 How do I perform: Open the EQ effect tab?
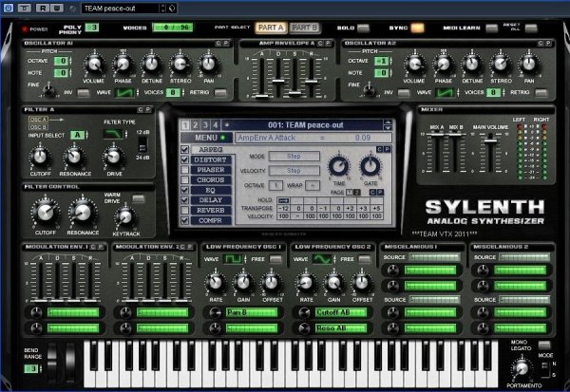click(211, 190)
